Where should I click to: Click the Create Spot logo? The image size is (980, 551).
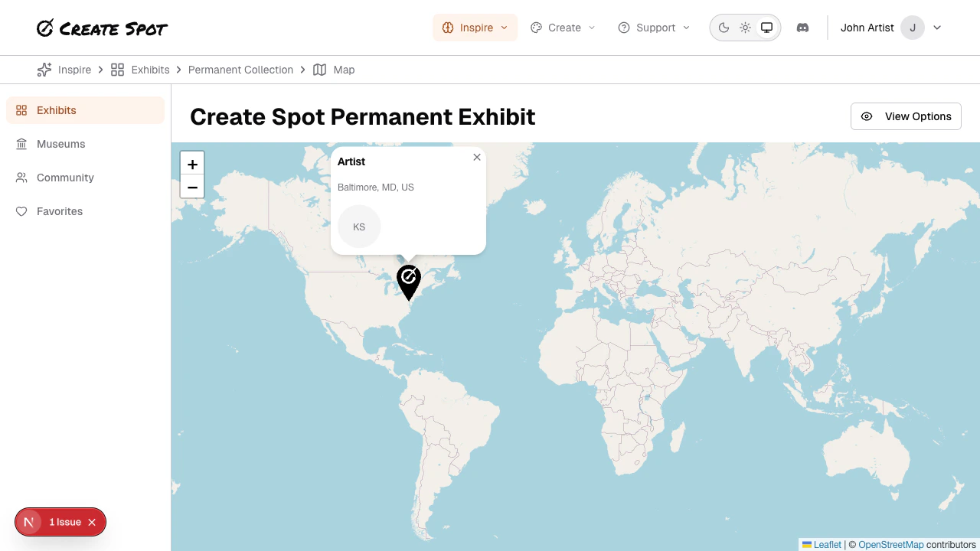point(100,28)
